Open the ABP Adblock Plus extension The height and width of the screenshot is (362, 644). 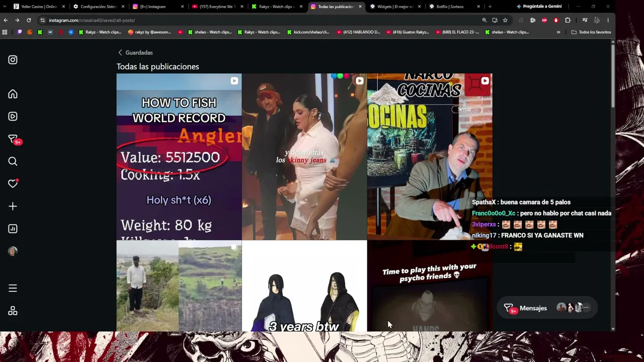[544, 20]
